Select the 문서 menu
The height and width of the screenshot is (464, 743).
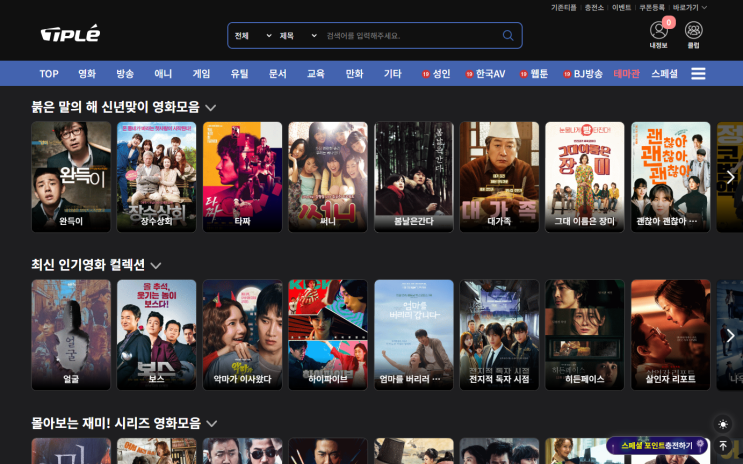coord(278,73)
